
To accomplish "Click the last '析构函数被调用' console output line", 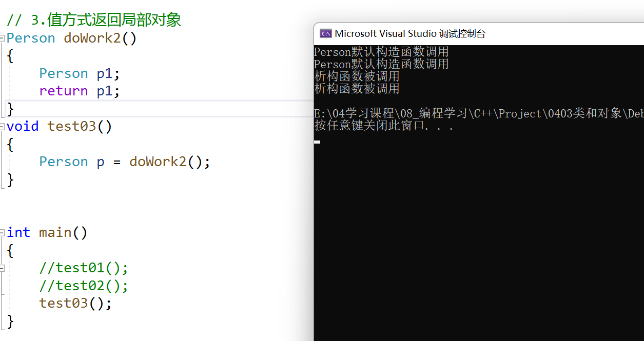I will [357, 89].
